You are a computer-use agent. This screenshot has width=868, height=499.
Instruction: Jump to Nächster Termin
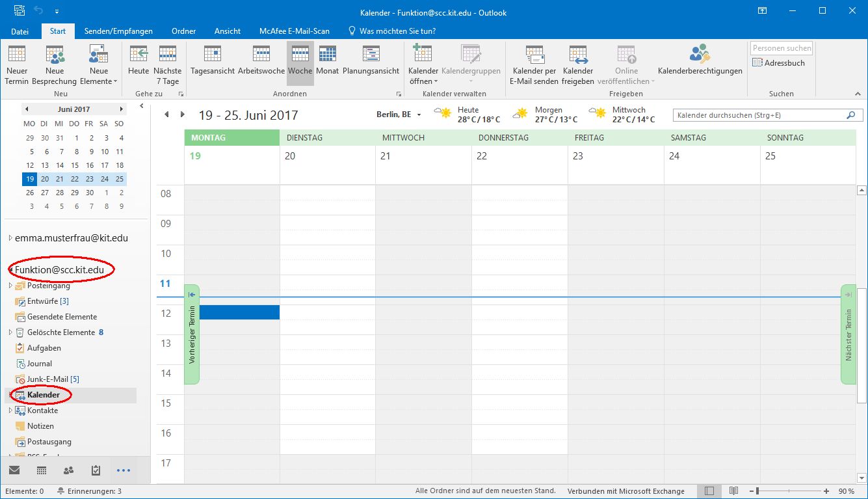[848, 334]
